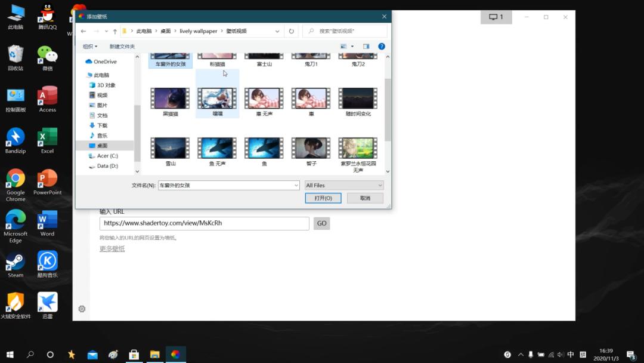Image resolution: width=644 pixels, height=363 pixels.
Task: Click the settings gear in Lively
Action: tap(82, 309)
